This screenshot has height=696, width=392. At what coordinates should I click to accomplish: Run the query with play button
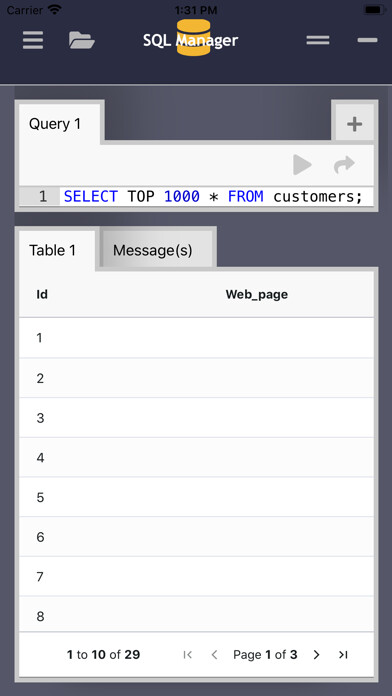click(x=302, y=165)
